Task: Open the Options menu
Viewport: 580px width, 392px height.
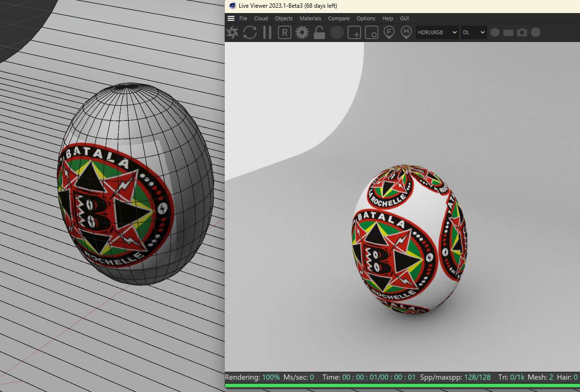Action: pyautogui.click(x=366, y=18)
